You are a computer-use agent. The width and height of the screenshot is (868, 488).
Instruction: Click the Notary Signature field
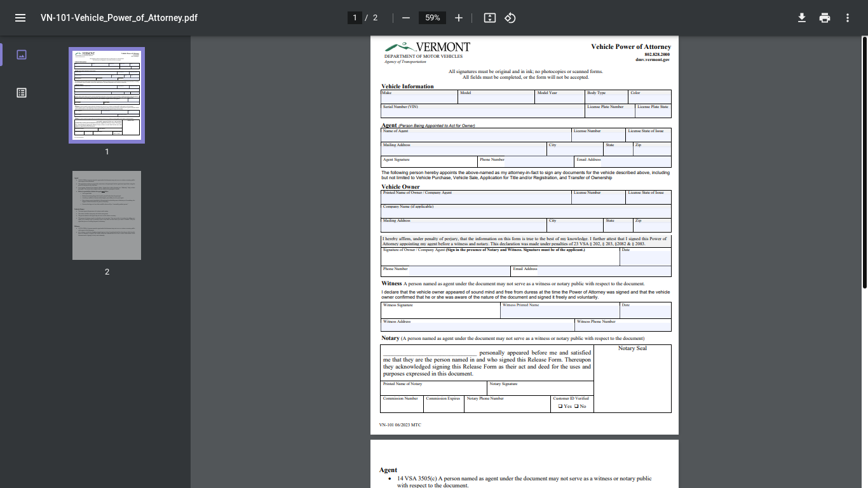[x=541, y=388]
